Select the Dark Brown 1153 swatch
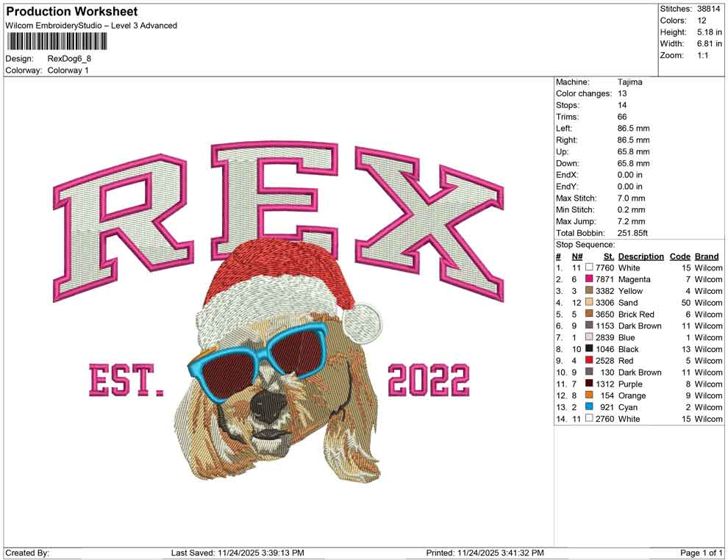Screen dimensions: 728x560 (588, 326)
